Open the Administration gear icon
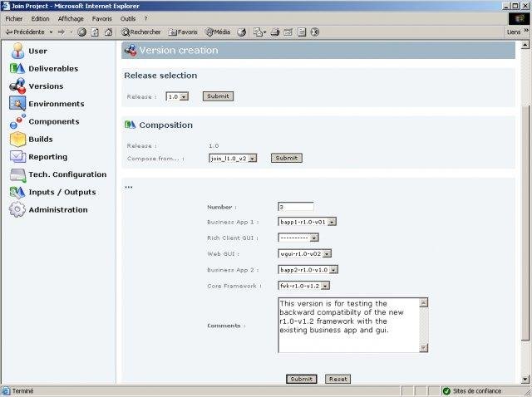The height and width of the screenshot is (397, 532). point(17,209)
